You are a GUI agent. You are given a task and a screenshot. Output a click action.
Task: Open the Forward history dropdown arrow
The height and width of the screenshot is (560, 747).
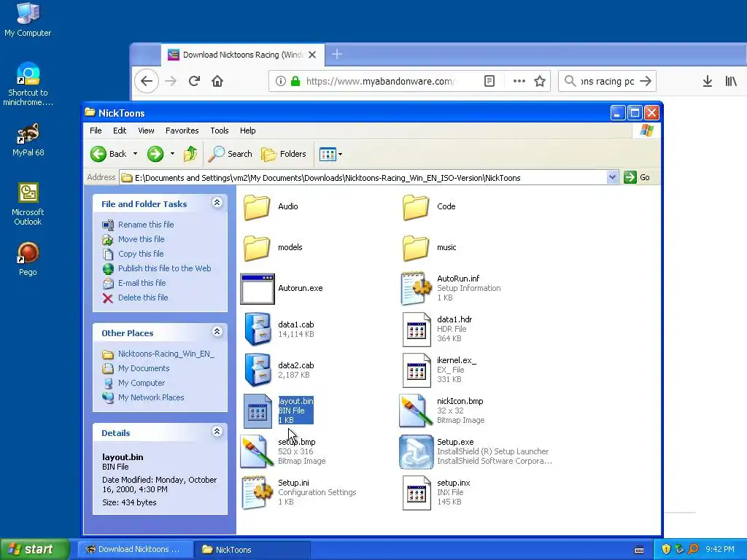172,154
